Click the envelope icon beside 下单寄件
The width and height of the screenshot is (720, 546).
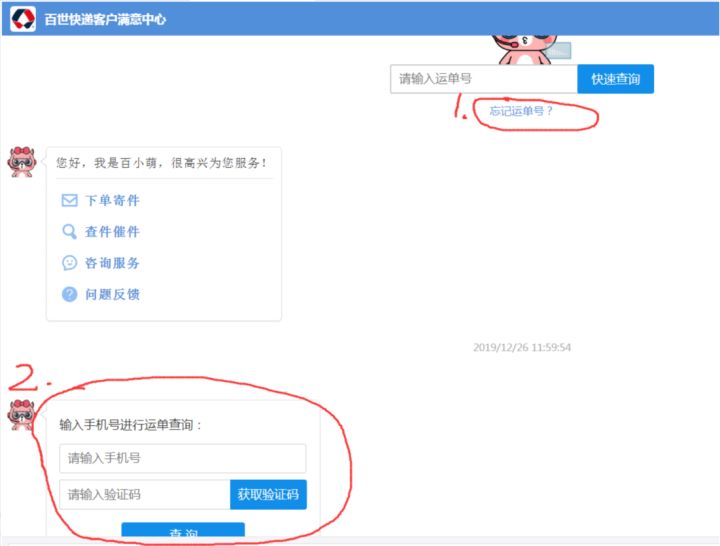69,201
